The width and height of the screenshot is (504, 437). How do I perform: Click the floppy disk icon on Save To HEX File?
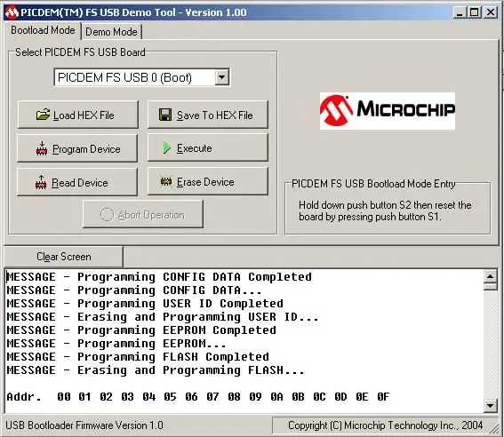tap(165, 115)
